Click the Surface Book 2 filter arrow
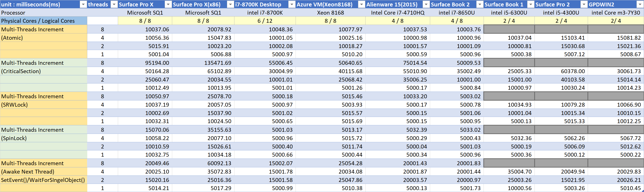 coord(480,5)
